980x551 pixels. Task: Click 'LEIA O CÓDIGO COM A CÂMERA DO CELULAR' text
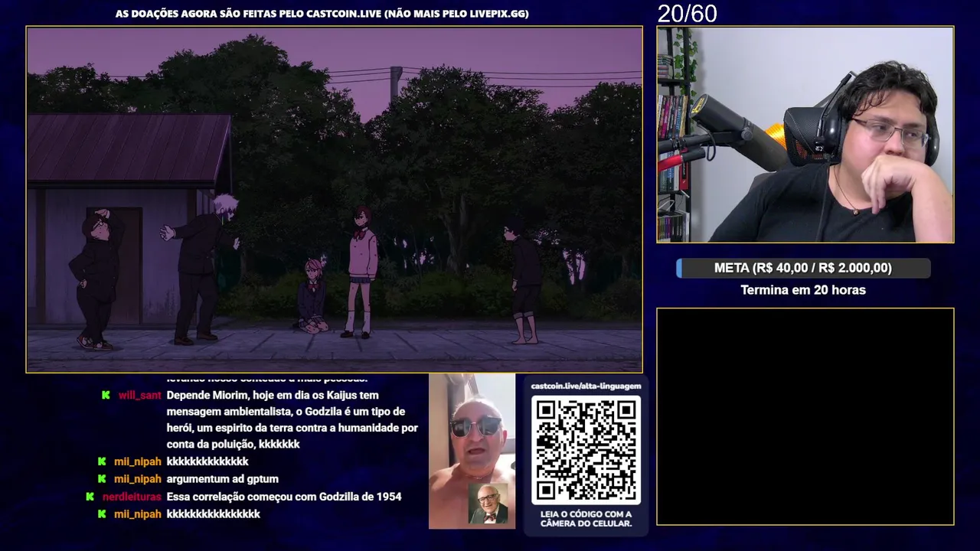point(586,519)
